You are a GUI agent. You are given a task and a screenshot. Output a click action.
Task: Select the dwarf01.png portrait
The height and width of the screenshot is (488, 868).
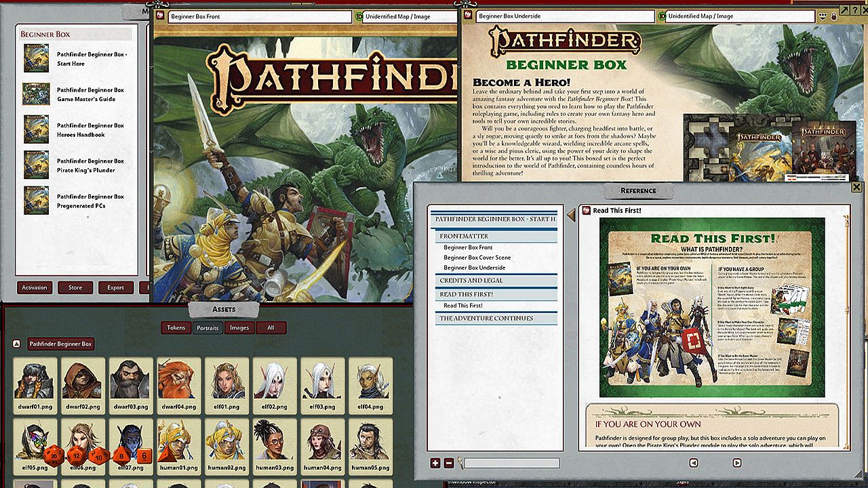35,384
